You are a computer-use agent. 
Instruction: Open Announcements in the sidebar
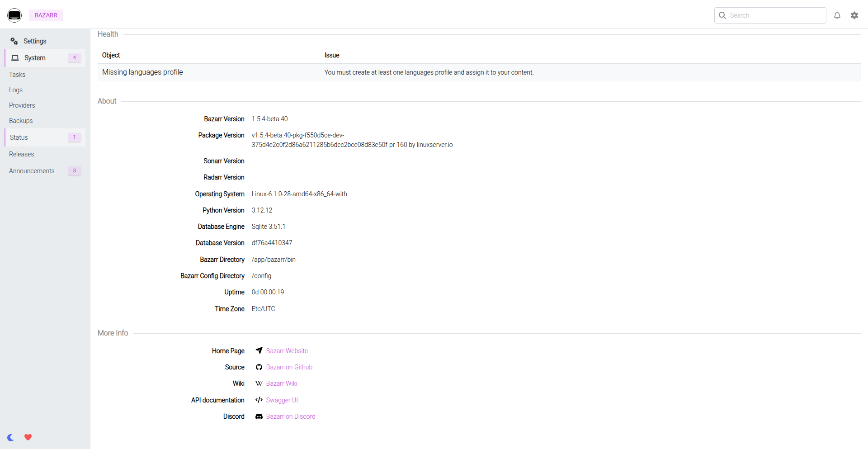32,171
